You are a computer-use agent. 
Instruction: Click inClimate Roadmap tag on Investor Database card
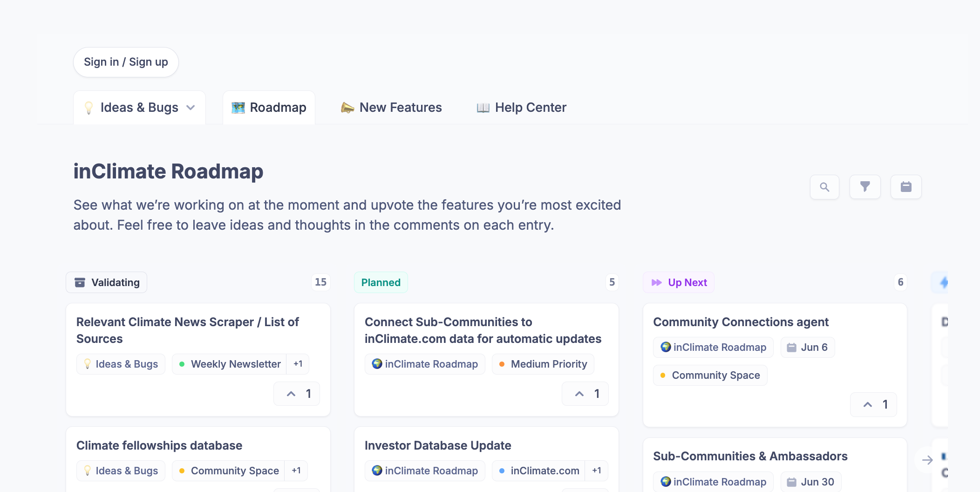pos(425,471)
